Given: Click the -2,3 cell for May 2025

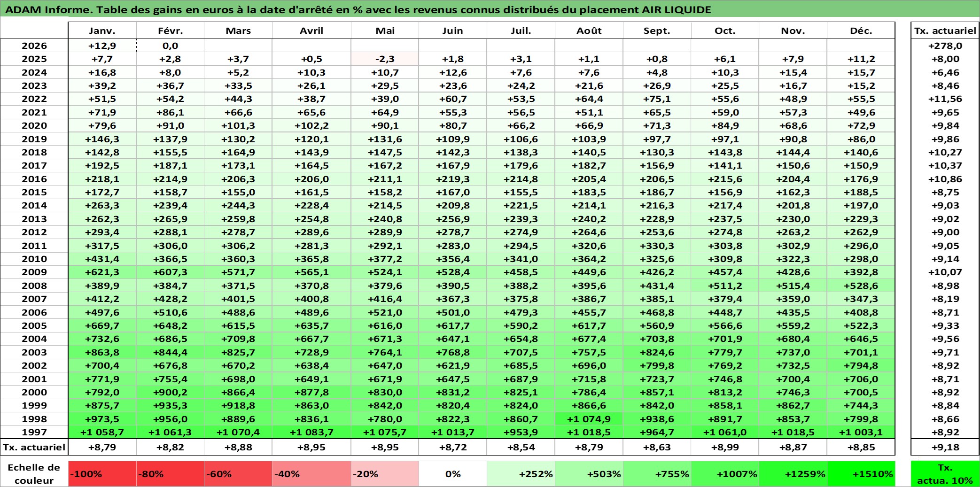Looking at the screenshot, I should point(385,59).
